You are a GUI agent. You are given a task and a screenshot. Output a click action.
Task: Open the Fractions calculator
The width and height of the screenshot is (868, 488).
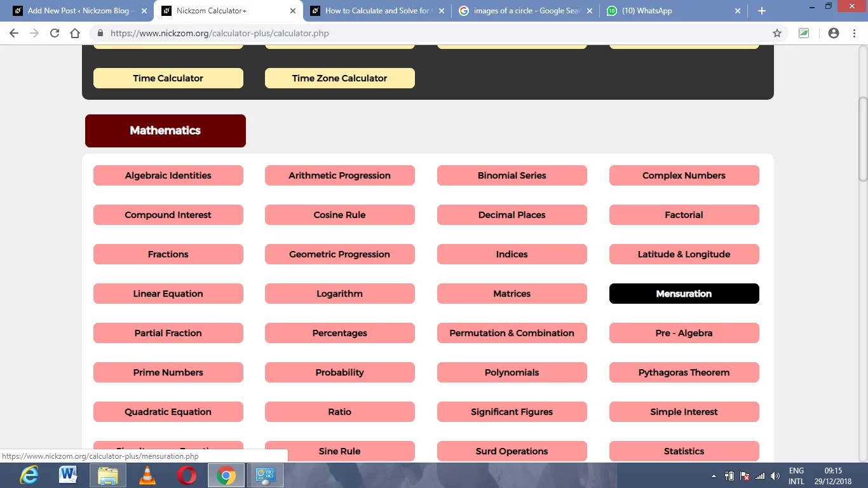pyautogui.click(x=168, y=254)
